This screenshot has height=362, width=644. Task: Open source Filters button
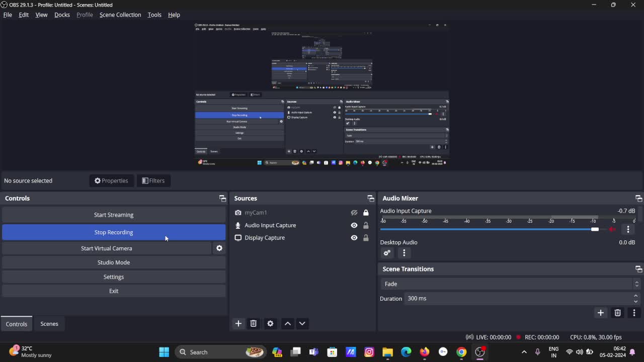[153, 180]
